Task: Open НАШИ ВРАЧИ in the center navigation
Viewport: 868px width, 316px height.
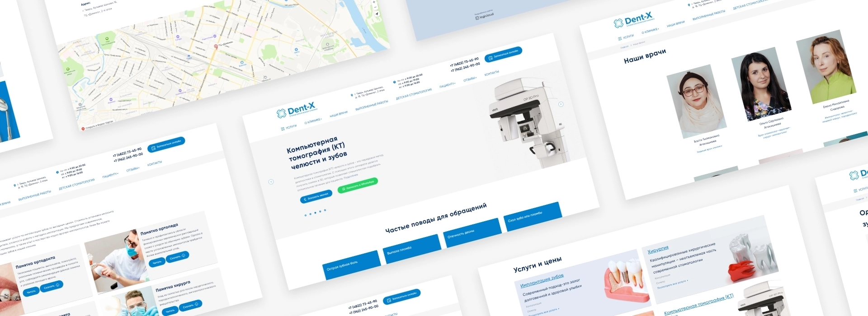Action: tap(339, 114)
